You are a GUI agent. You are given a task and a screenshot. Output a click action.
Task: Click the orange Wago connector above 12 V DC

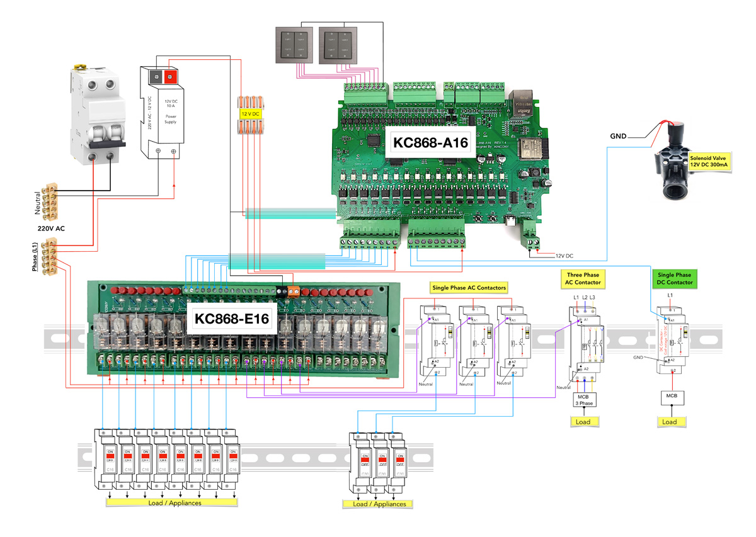pyautogui.click(x=249, y=102)
